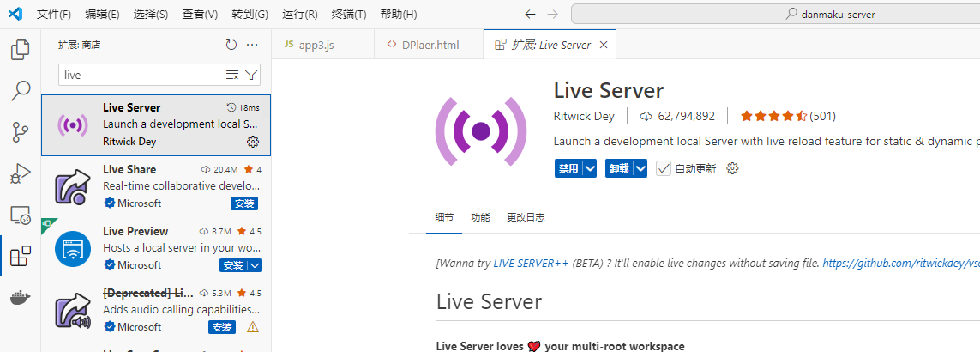Click the 卸载 button
Screen dimensions: 980x352
[x=619, y=168]
